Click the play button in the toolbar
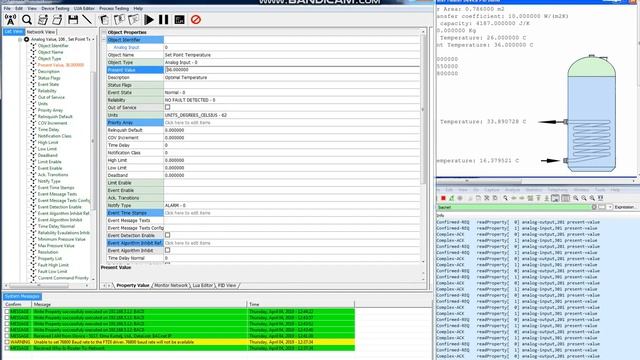The height and width of the screenshot is (360, 640). [x=149, y=20]
